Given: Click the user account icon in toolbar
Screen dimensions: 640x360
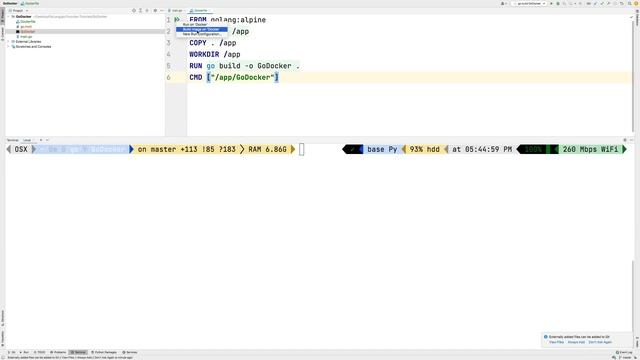Looking at the screenshot, I should pos(503,3).
